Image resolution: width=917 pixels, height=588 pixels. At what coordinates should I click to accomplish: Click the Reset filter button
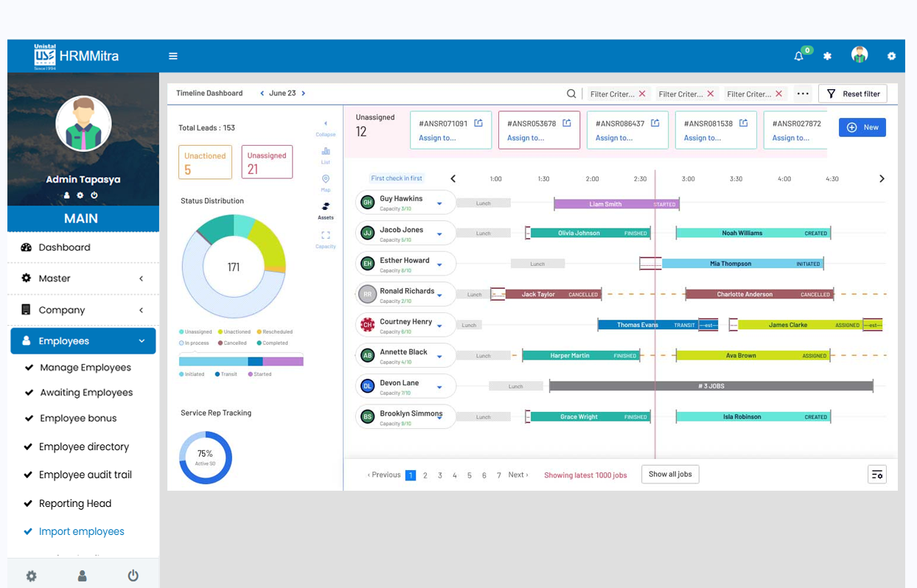[x=853, y=94]
